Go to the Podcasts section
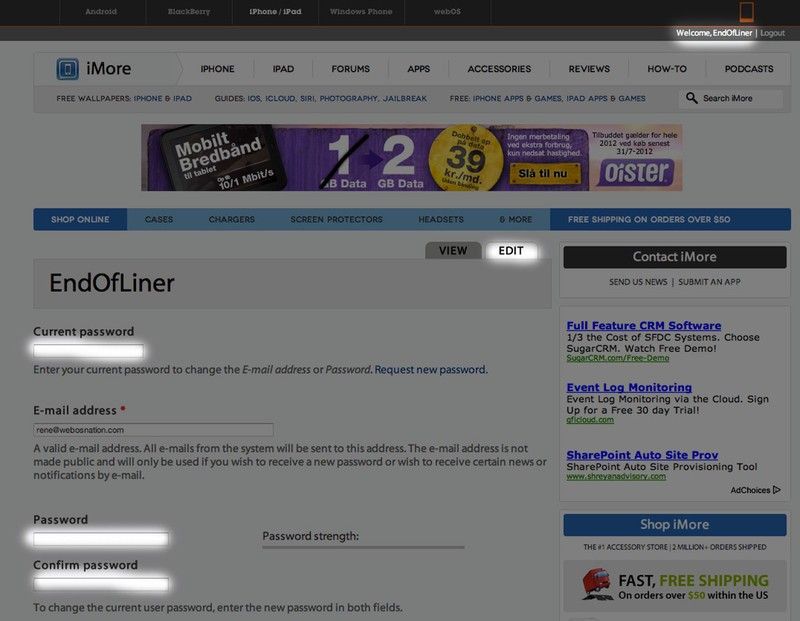Image resolution: width=800 pixels, height=621 pixels. point(749,69)
